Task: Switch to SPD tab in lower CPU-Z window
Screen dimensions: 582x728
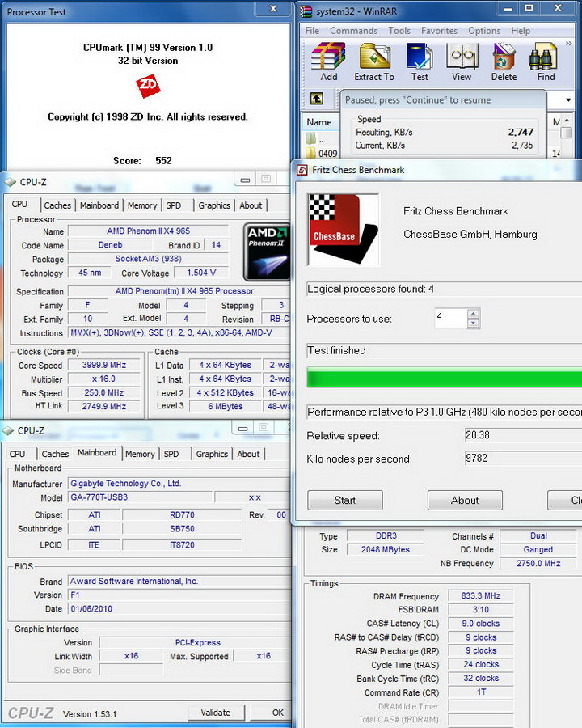Action: [x=171, y=454]
